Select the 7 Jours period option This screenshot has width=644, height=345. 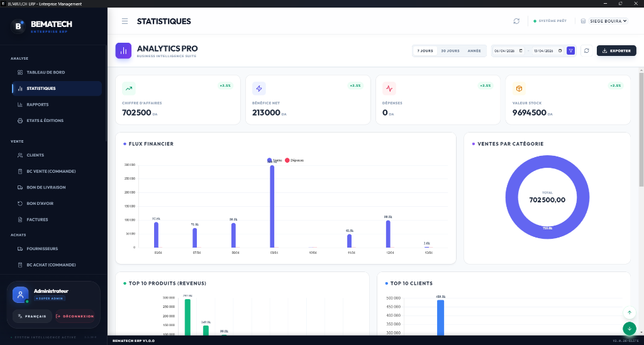tap(425, 51)
